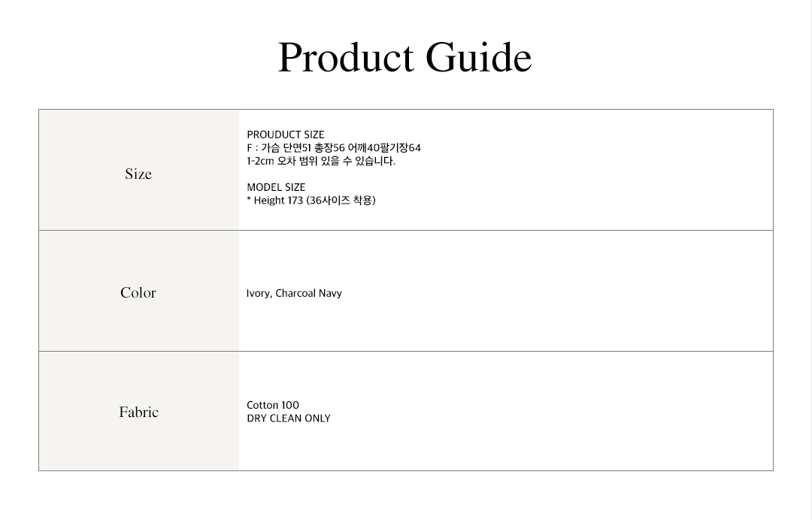Click the MODEL SIZE text line
Viewport: 812px width, 520px height.
tap(276, 187)
